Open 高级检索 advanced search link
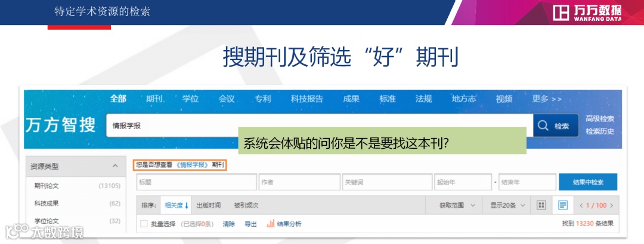This screenshot has height=244, width=644. coord(600,119)
